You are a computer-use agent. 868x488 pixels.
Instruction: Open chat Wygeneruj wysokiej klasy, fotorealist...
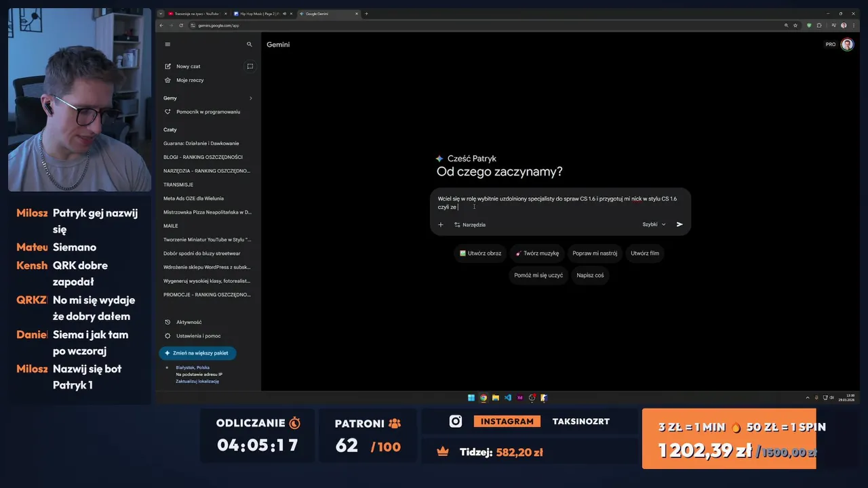(208, 281)
